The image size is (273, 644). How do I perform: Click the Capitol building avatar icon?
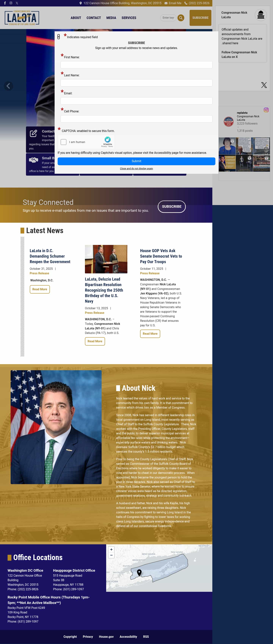pos(260,15)
